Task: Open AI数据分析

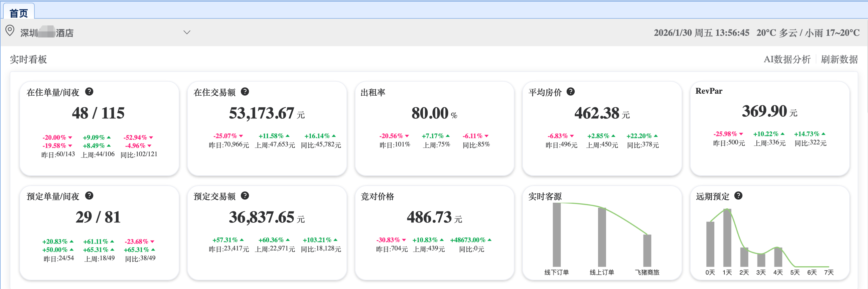Action: point(786,59)
